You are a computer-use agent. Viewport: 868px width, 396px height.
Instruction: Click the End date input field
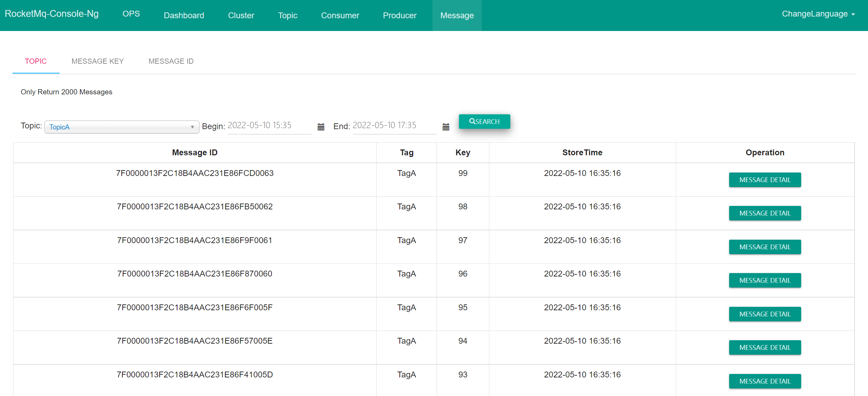point(394,125)
